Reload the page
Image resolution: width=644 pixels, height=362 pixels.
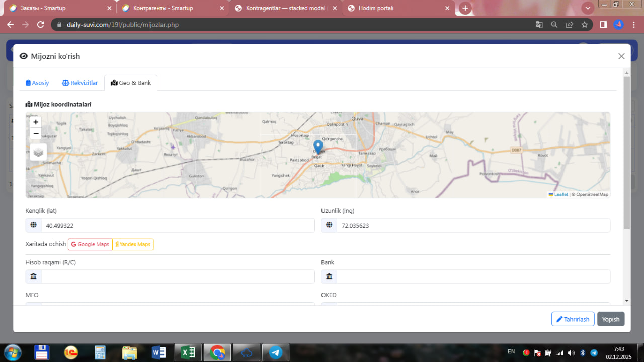point(41,25)
